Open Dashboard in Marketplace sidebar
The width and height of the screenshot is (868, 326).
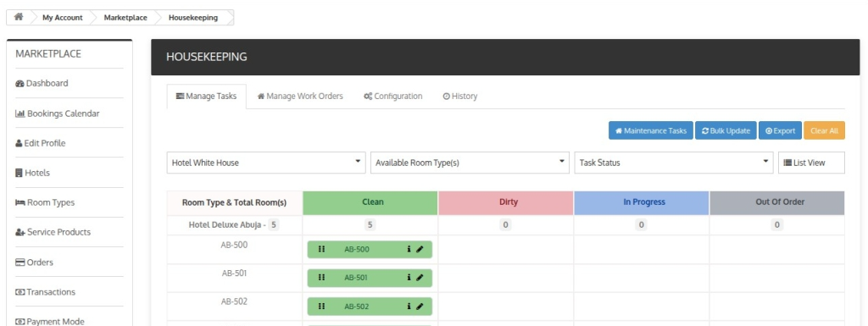point(42,84)
